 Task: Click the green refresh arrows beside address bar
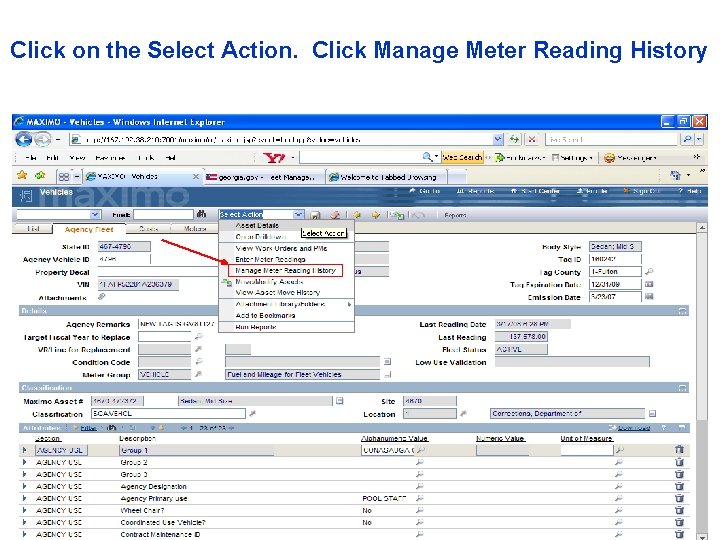[514, 139]
